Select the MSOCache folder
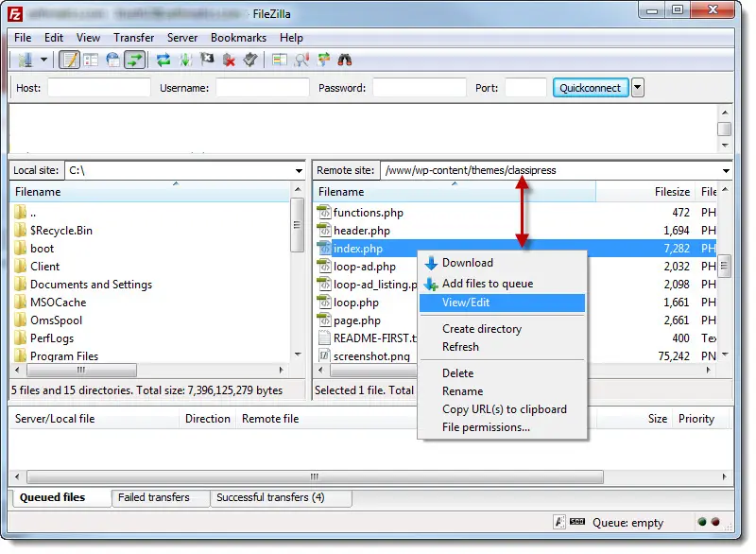 [59, 303]
